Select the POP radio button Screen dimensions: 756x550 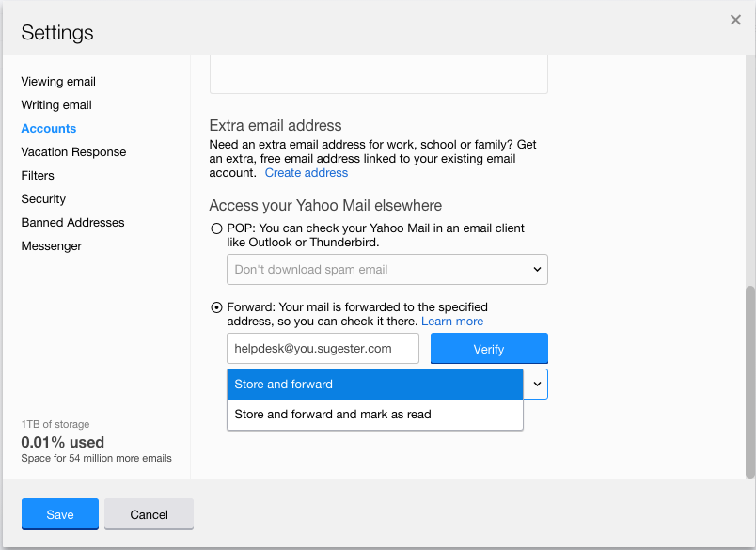pos(216,228)
